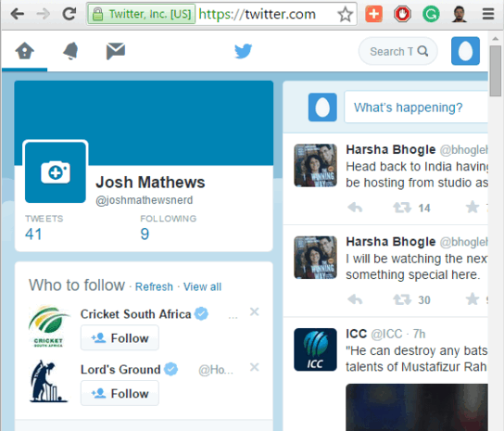The height and width of the screenshot is (431, 504).
Task: Click the @joshmathewsnerd handle
Action: point(145,200)
